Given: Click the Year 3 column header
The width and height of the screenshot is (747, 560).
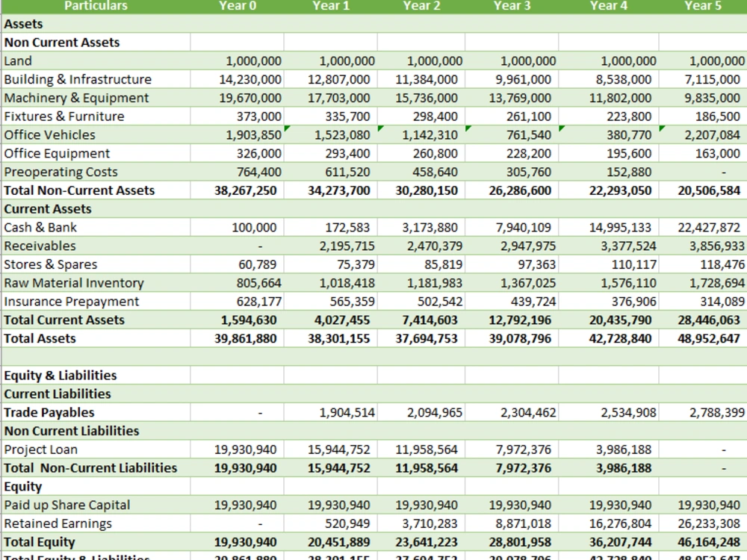Looking at the screenshot, I should (x=512, y=6).
